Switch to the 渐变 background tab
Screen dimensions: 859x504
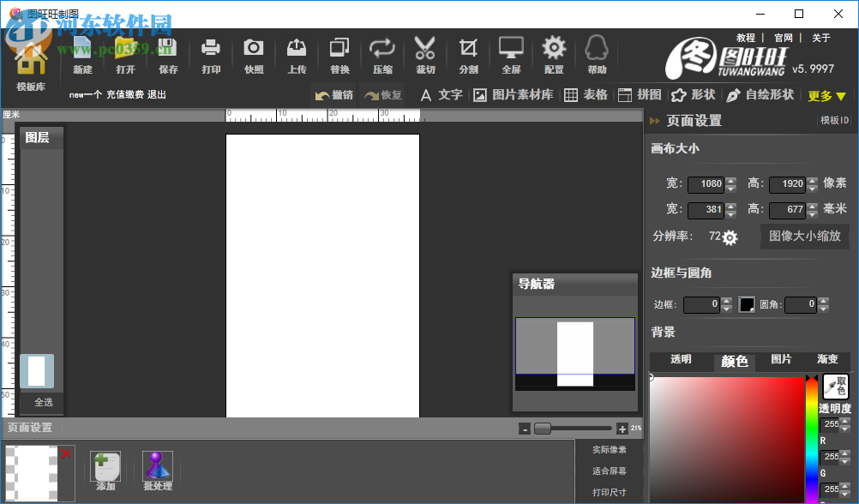pos(827,359)
